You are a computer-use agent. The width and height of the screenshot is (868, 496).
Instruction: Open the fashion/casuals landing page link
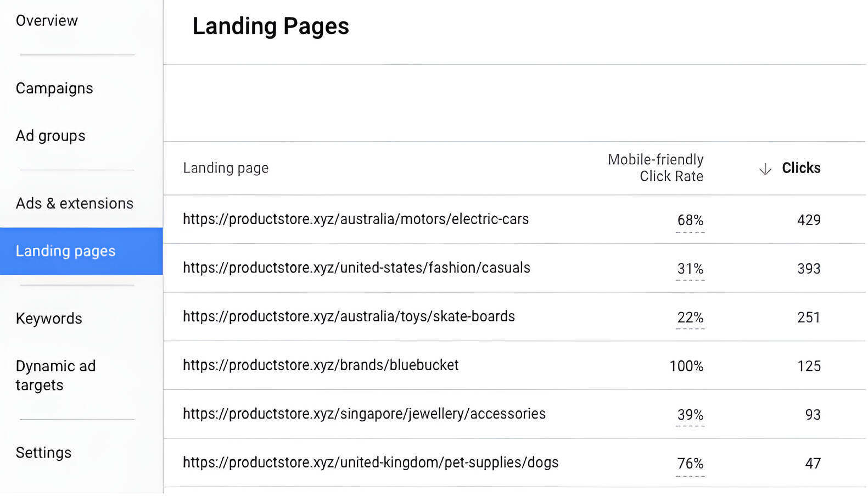pyautogui.click(x=356, y=268)
